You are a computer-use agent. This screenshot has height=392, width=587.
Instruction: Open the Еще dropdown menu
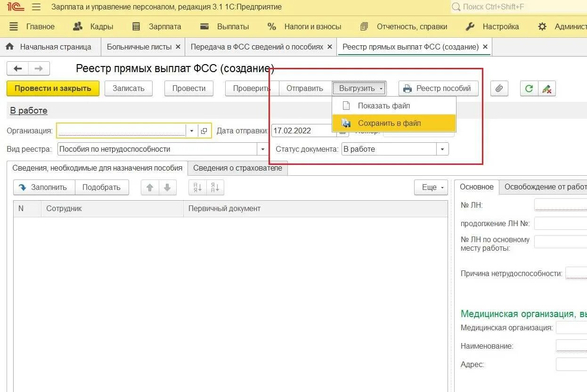[x=431, y=187]
